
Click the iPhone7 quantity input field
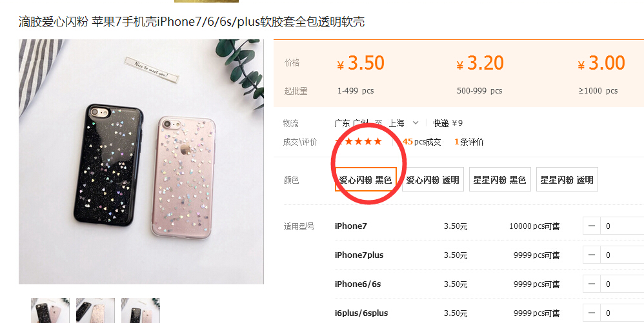point(622,226)
